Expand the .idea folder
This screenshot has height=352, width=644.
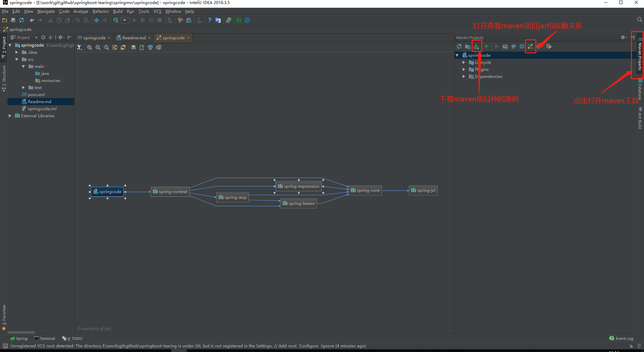pyautogui.click(x=17, y=52)
